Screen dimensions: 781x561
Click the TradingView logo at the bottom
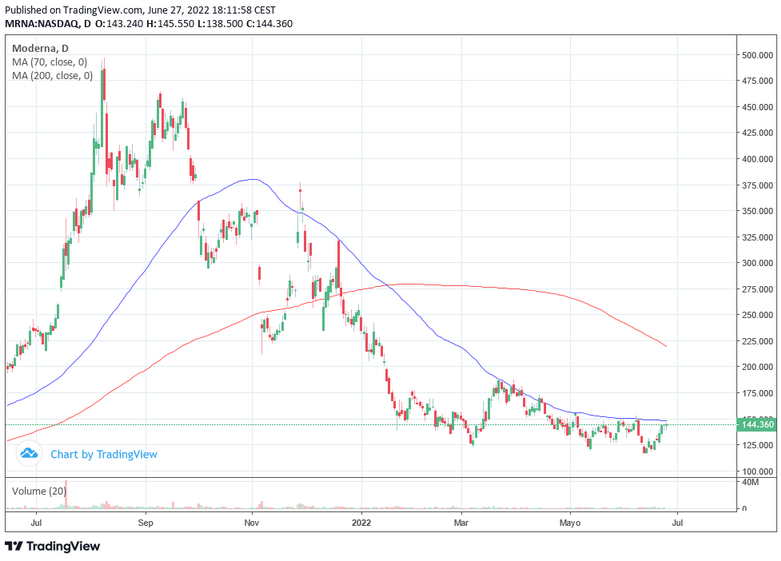[52, 546]
